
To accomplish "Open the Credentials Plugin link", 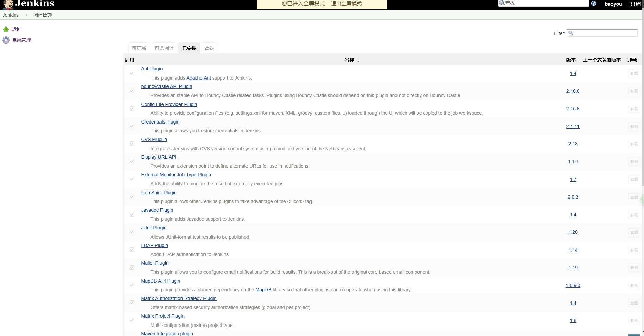I will coord(160,122).
